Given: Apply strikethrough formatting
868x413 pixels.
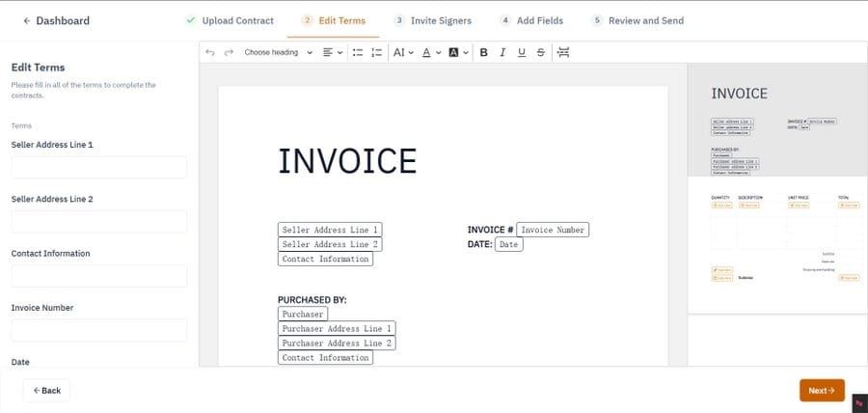Looking at the screenshot, I should [x=541, y=52].
